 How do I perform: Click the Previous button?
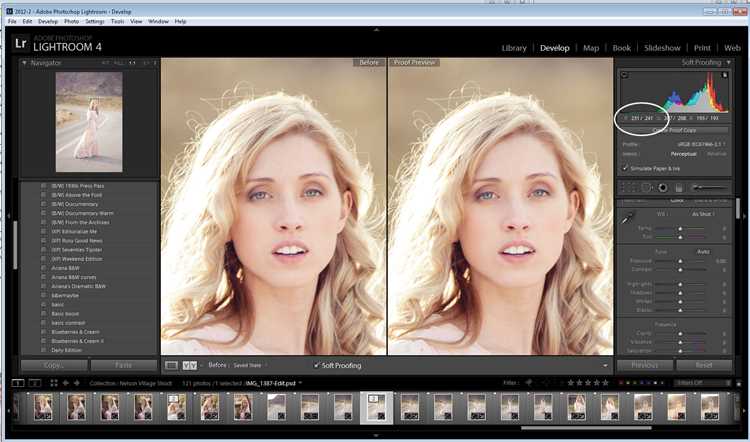(x=645, y=365)
